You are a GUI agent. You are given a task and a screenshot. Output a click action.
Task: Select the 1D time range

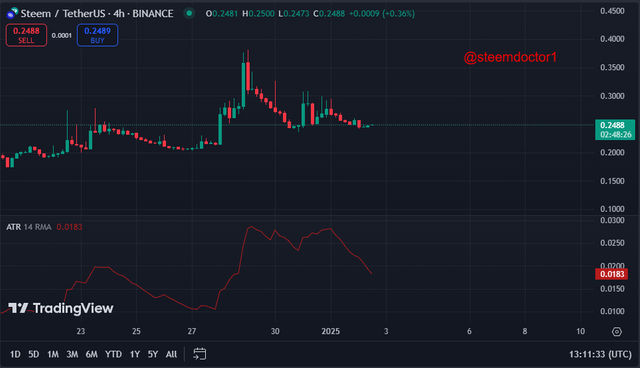pyautogui.click(x=15, y=354)
